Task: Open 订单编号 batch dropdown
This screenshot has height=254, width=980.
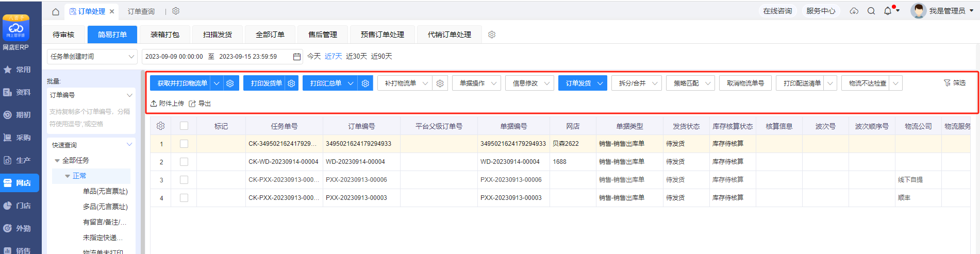Action: (x=91, y=95)
